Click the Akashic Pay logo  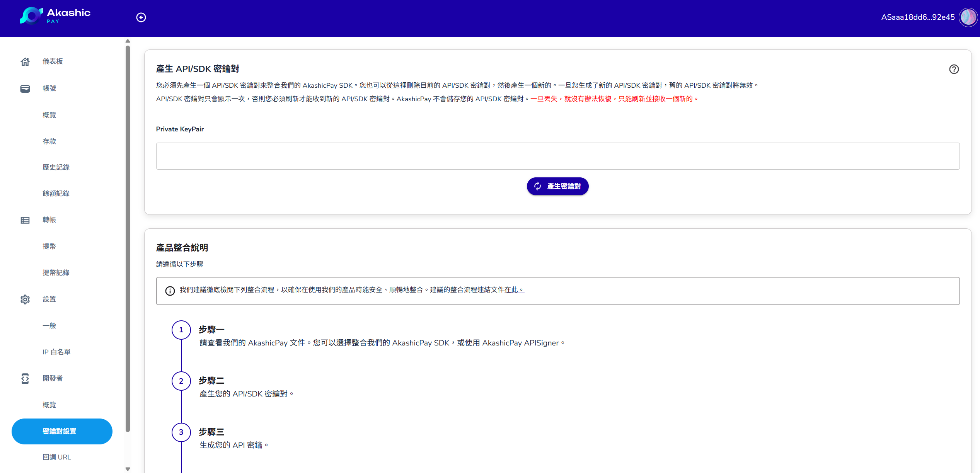(x=55, y=16)
